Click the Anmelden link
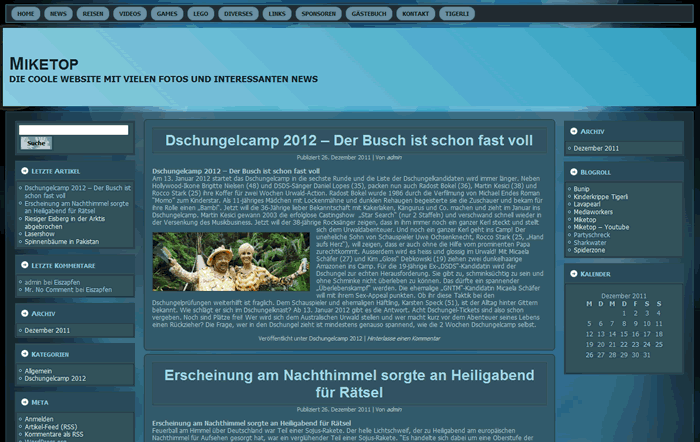The height and width of the screenshot is (442, 700). tap(39, 419)
